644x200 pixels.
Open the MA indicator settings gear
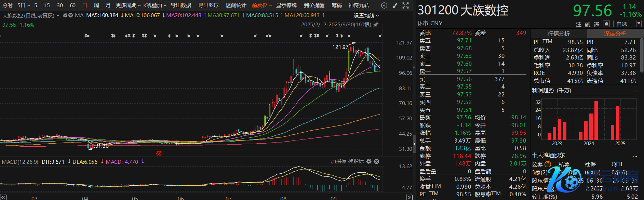pyautogui.click(x=65, y=15)
